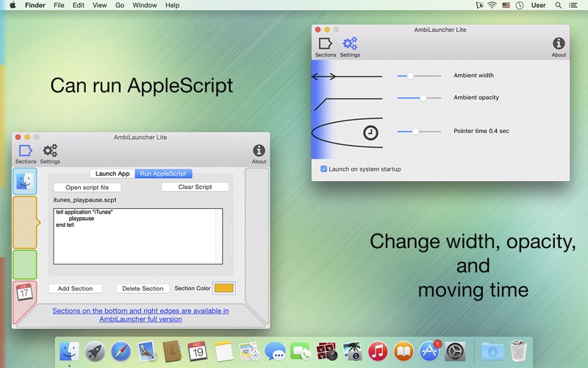Open the Go menu
Screen dimensions: 588x368
[x=120, y=5]
